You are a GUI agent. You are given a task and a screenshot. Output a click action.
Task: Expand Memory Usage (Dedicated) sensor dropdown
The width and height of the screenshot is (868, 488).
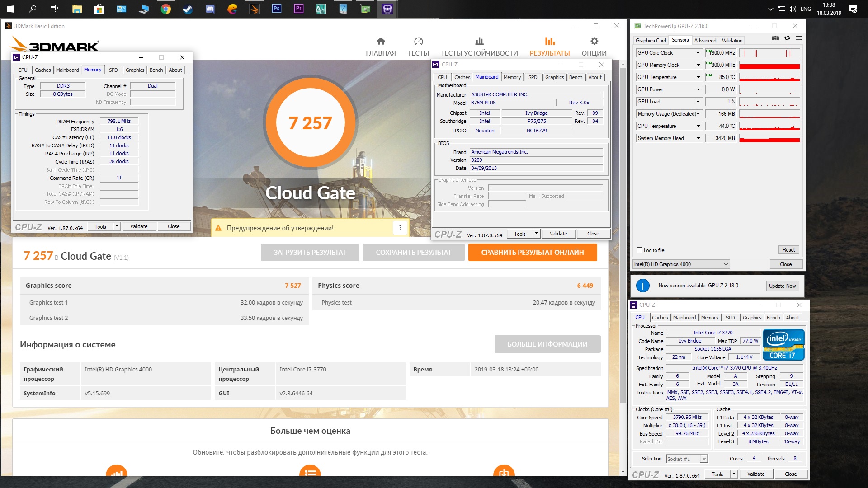point(698,114)
